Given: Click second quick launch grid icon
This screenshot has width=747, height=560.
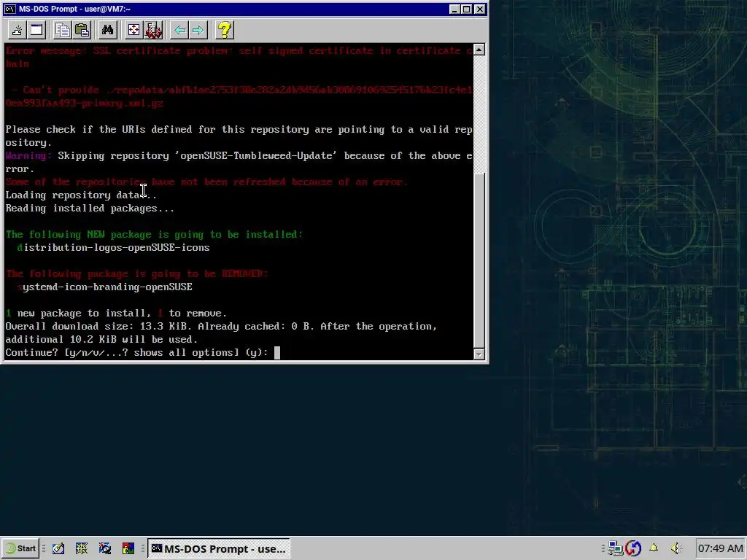Looking at the screenshot, I should click(82, 548).
